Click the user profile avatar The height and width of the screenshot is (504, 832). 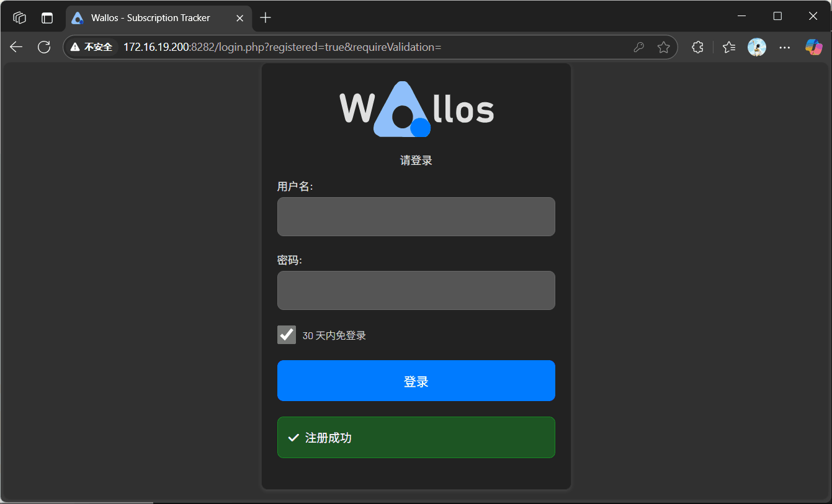click(x=756, y=47)
